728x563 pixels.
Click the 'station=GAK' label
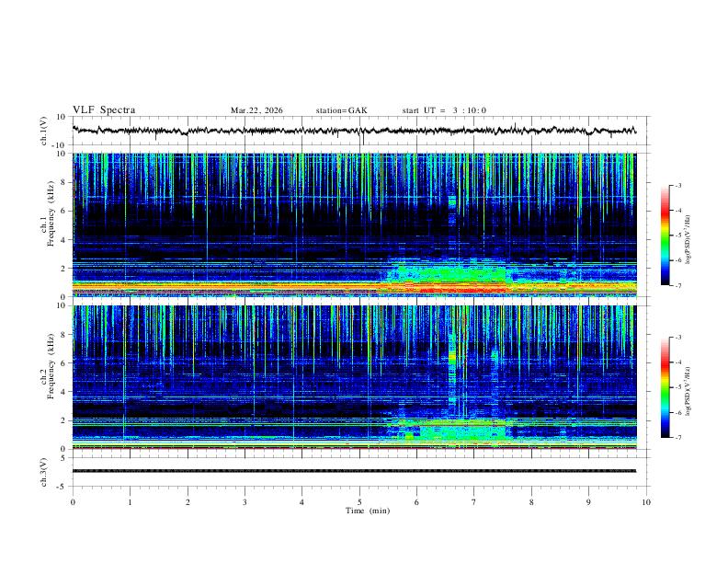pos(341,110)
